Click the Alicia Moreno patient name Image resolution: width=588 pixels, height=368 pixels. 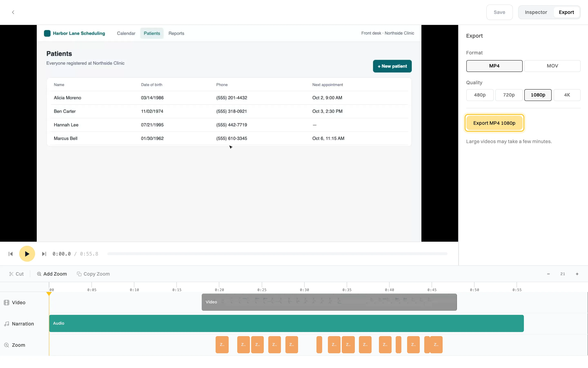coord(68,98)
